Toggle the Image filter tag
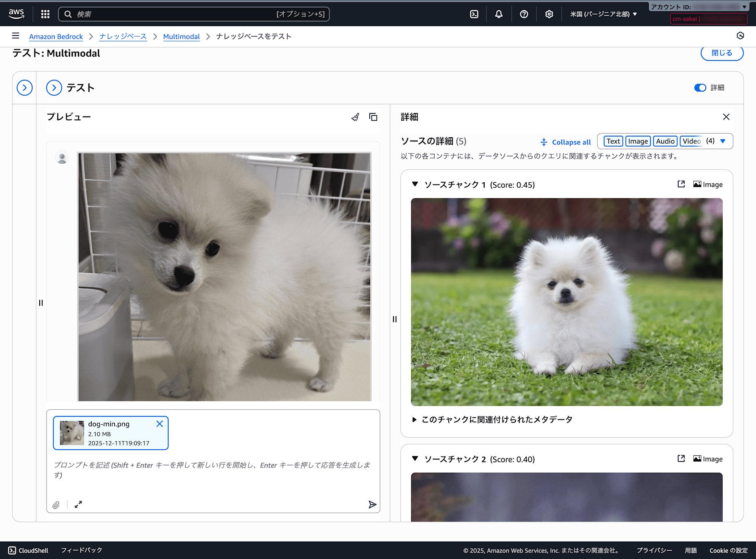The width and height of the screenshot is (756, 559). (x=638, y=141)
